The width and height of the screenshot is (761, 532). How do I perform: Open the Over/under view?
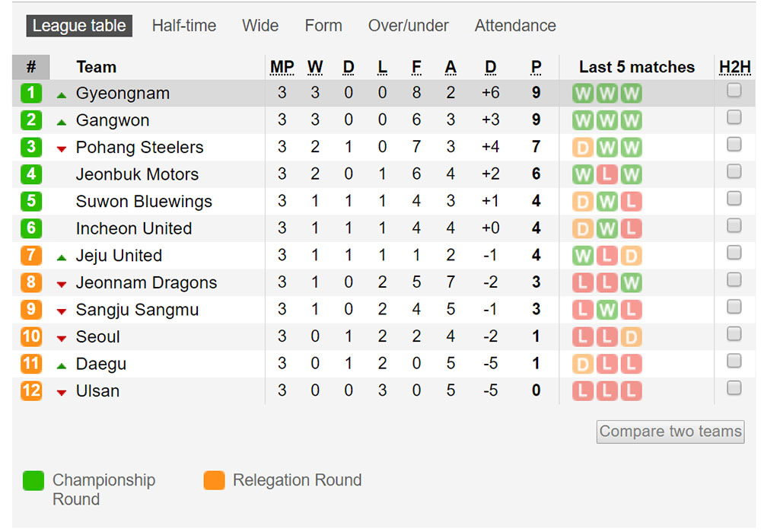[x=408, y=25]
